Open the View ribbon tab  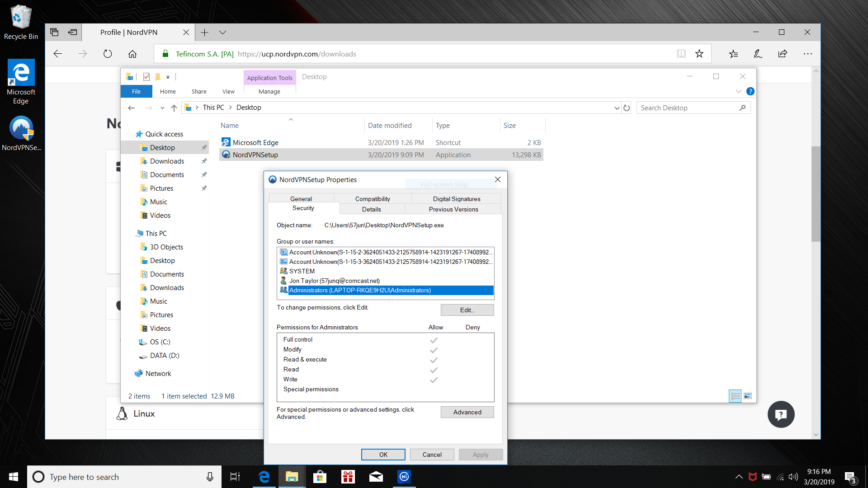tap(228, 91)
